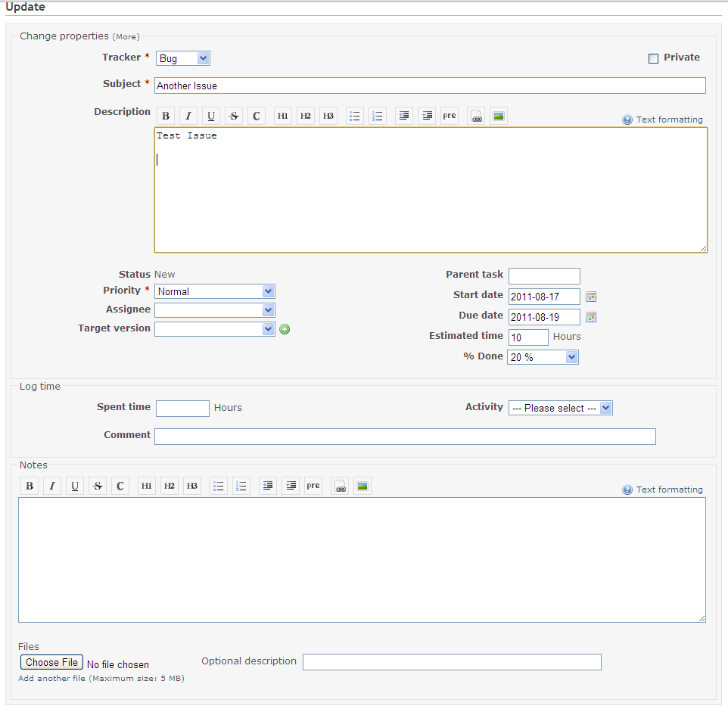The image size is (728, 712).
Task: Insert H1 heading in Description
Action: (x=283, y=116)
